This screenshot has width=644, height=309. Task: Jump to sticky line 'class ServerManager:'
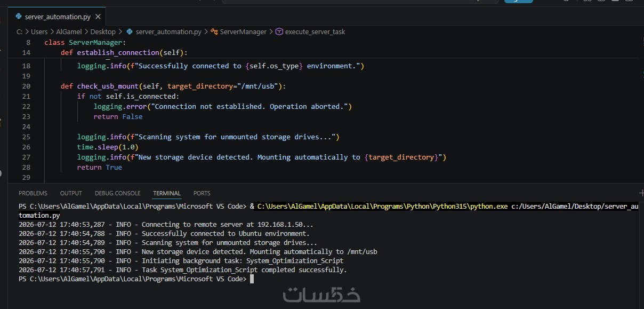click(x=85, y=42)
